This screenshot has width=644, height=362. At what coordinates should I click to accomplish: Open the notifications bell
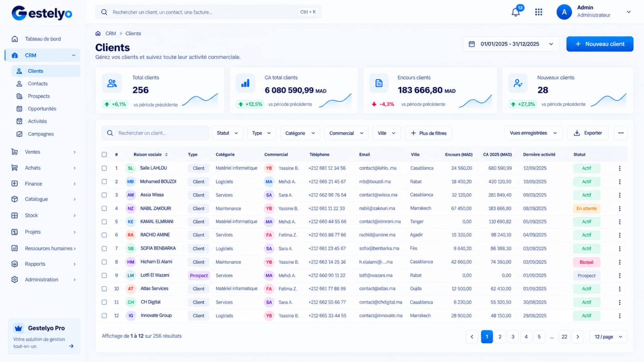516,12
